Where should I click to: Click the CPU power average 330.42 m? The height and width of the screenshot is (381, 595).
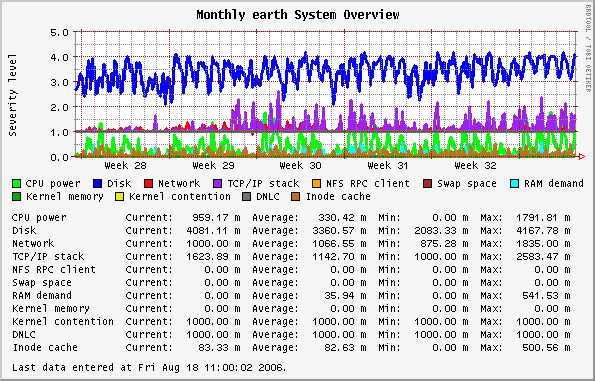coord(342,218)
